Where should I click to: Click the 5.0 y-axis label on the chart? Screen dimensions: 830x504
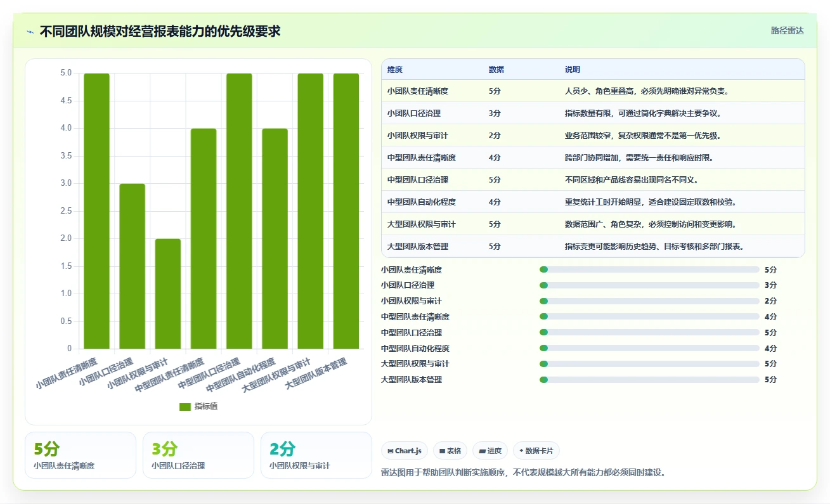tap(66, 73)
